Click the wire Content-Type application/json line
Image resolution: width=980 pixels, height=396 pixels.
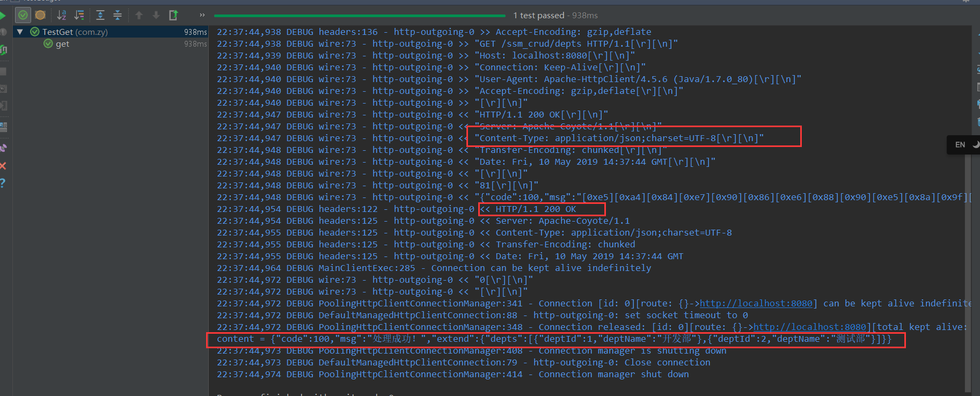coord(491,138)
